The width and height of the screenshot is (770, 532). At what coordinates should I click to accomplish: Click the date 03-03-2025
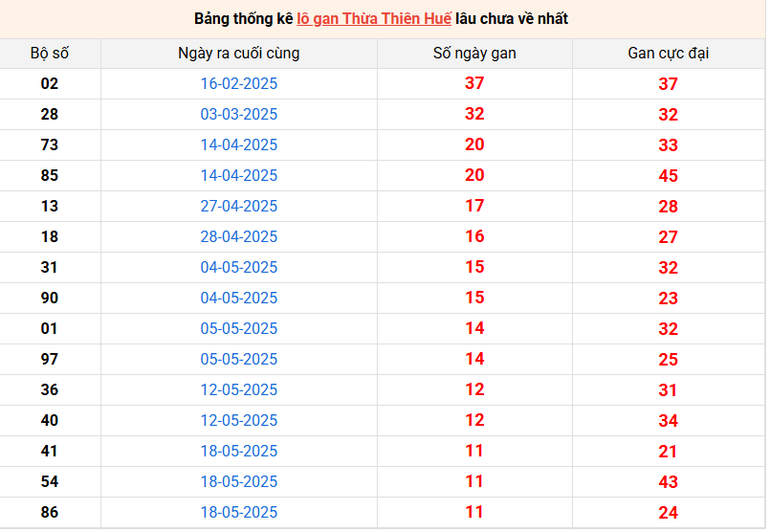(x=238, y=115)
